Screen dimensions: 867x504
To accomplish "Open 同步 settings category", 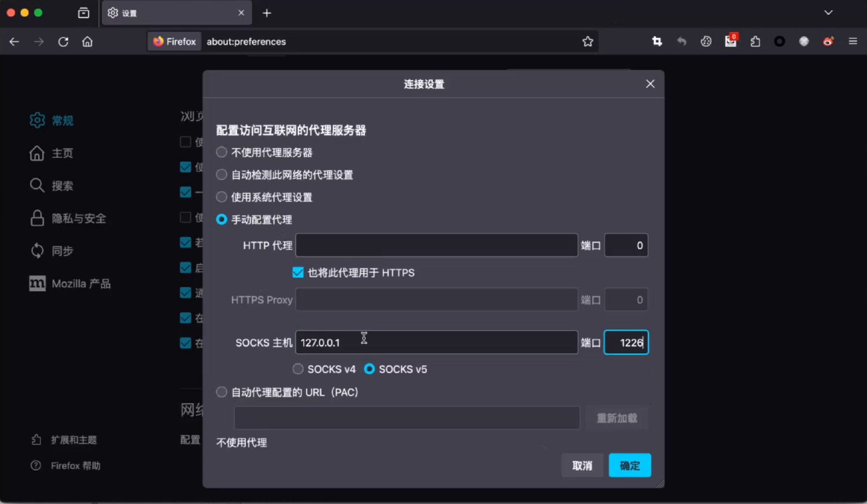I will 52,251.
